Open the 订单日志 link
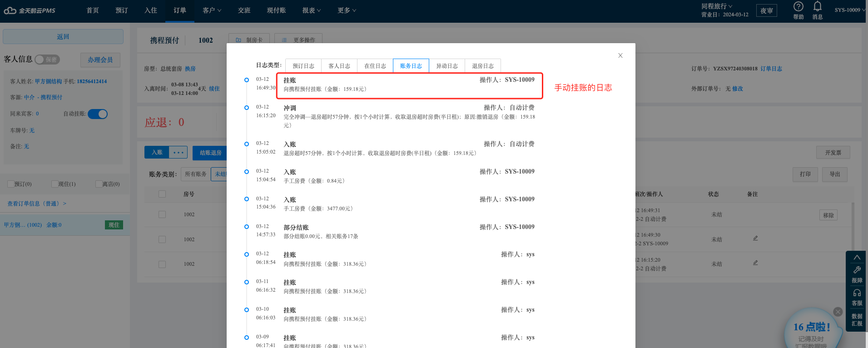 tap(771, 69)
